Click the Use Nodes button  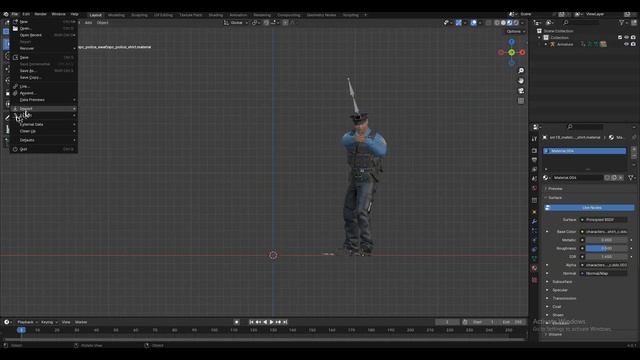pos(590,208)
